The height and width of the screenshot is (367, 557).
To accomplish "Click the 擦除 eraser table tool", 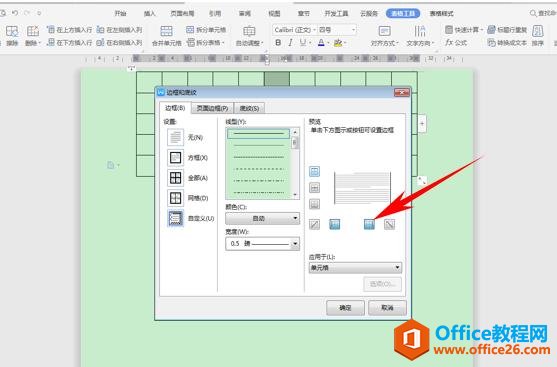I will 12,36.
